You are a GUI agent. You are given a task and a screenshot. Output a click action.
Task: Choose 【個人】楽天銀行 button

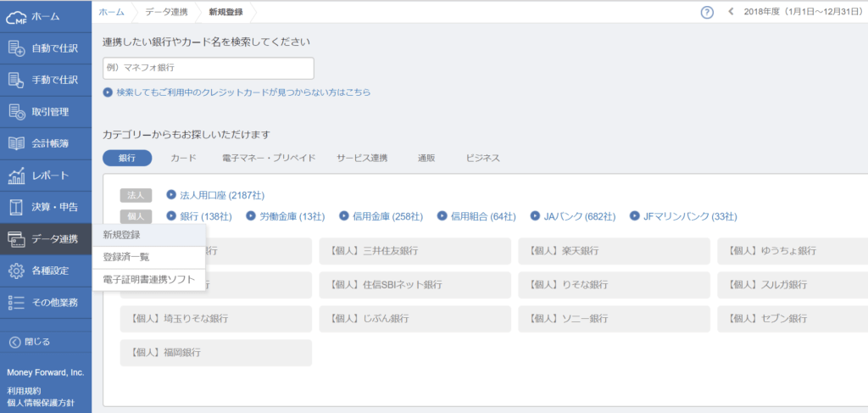click(x=614, y=251)
